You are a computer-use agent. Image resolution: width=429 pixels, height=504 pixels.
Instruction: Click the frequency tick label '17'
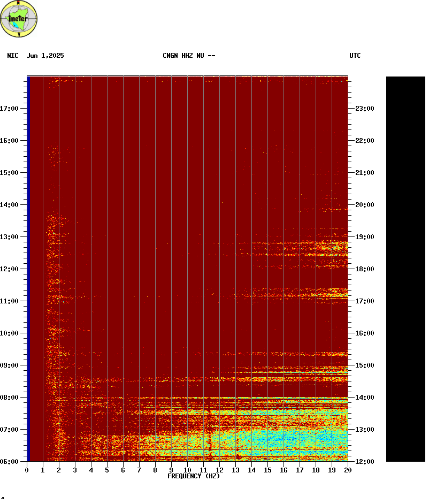point(300,470)
